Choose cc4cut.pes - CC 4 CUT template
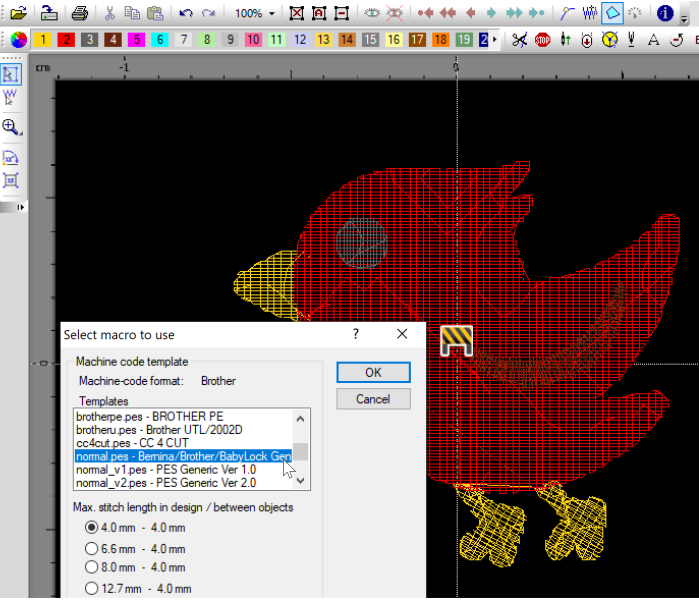Image resolution: width=699 pixels, height=600 pixels. pos(183,443)
